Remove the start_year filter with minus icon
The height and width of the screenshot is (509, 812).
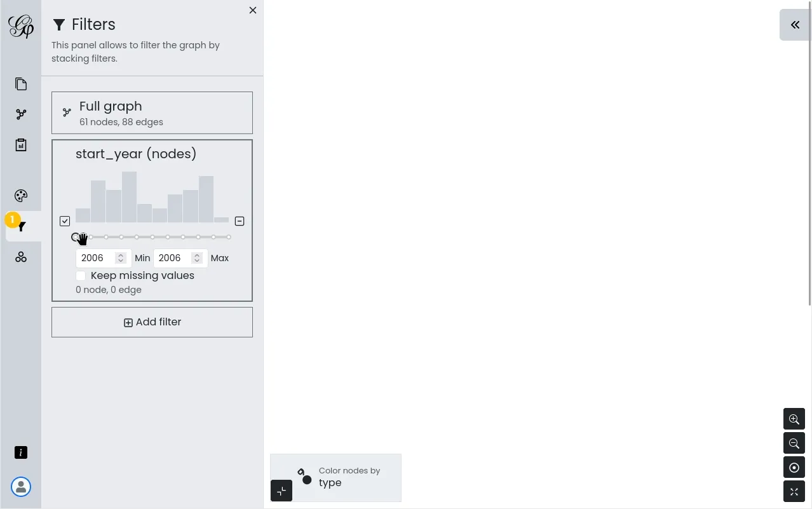(x=240, y=221)
